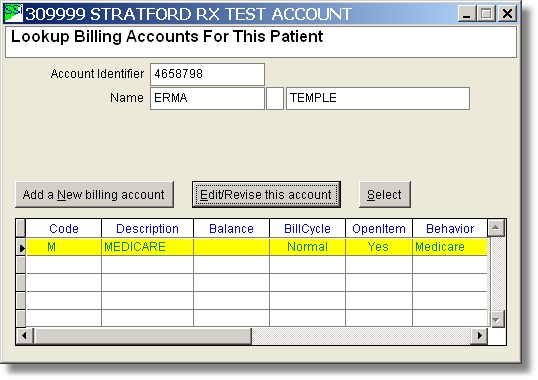Image resolution: width=538 pixels, height=380 pixels.
Task: Select the row marker arrow for Medicare row
Action: coord(21,247)
